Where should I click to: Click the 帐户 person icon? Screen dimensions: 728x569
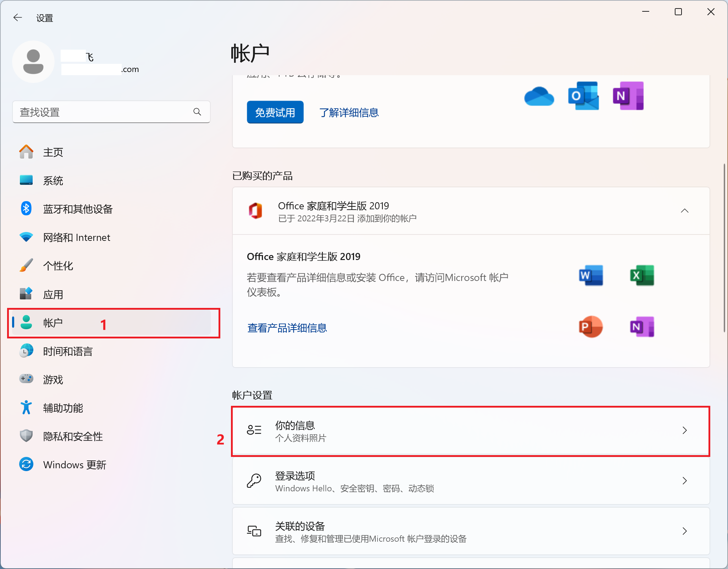(x=26, y=322)
